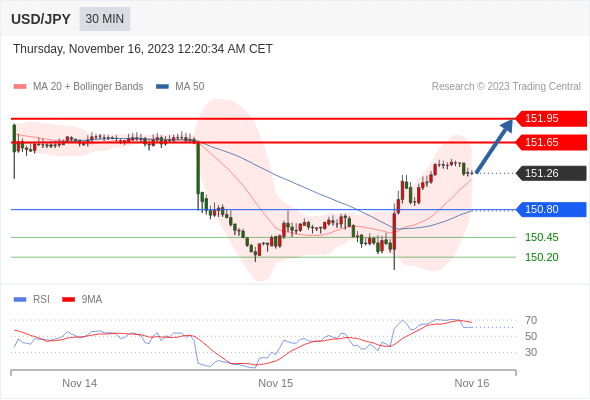This screenshot has height=400, width=590.
Task: Click the green 150.20 support label
Action: 541,257
